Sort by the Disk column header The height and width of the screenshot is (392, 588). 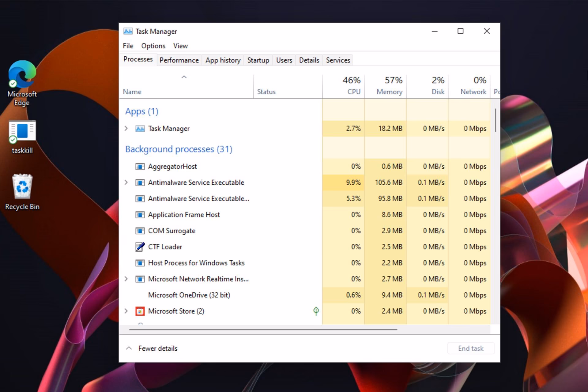428,86
